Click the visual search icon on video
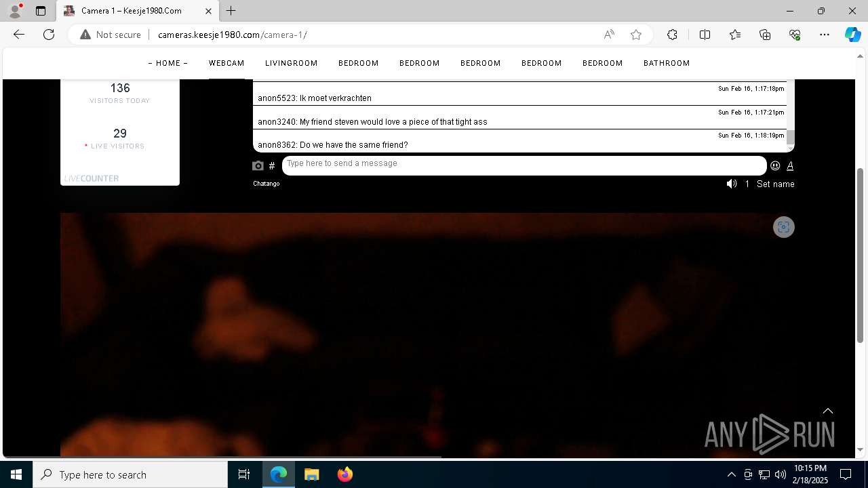 coord(783,227)
